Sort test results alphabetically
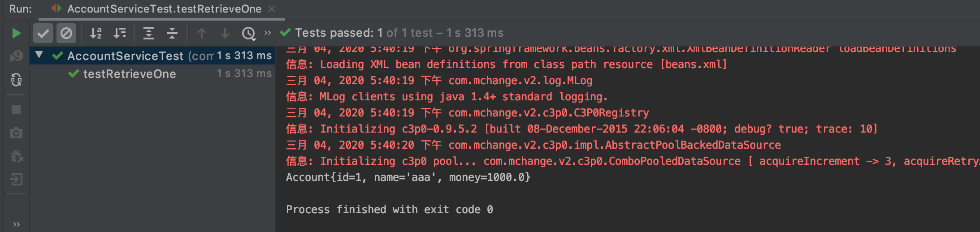 [x=96, y=33]
